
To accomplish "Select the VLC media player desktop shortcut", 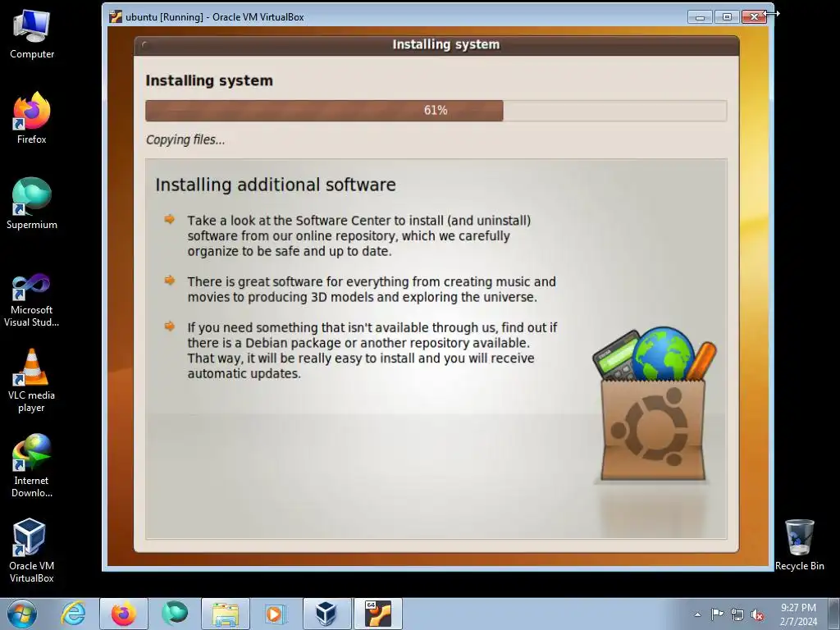I will coord(32,381).
